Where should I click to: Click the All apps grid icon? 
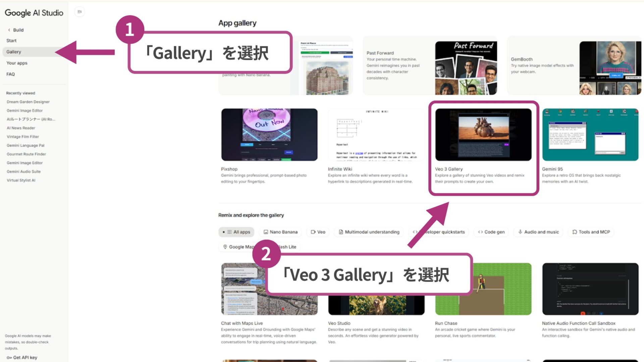click(x=229, y=232)
